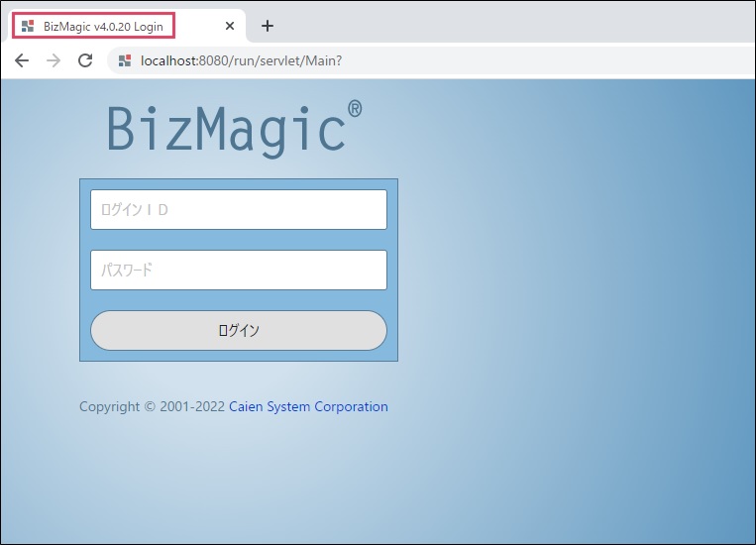
Task: Close the BizMagic Login tab
Action: (x=230, y=26)
